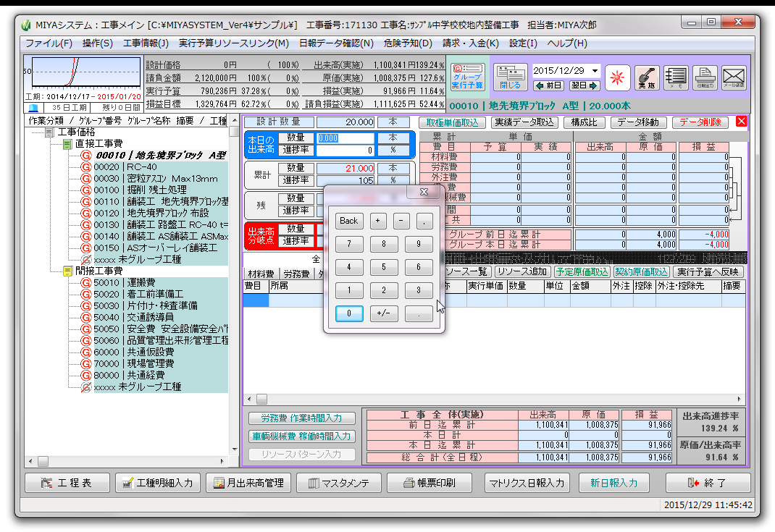Viewport: 775px width, 532px height.
Task: Click the データ移動 button
Action: pyautogui.click(x=638, y=122)
